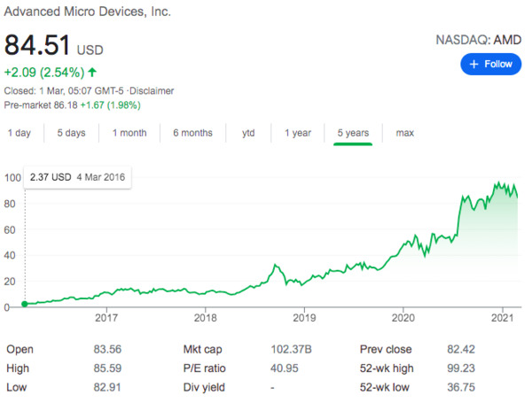The height and width of the screenshot is (403, 532).
Task: Click the 2.37 USD 4 Mar 2016 tooltip
Action: [x=77, y=177]
